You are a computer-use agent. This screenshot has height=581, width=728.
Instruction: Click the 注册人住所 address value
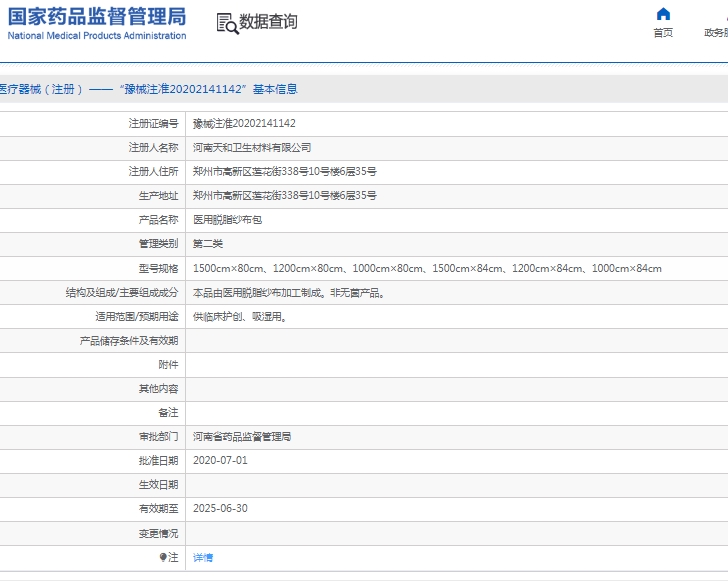[285, 171]
